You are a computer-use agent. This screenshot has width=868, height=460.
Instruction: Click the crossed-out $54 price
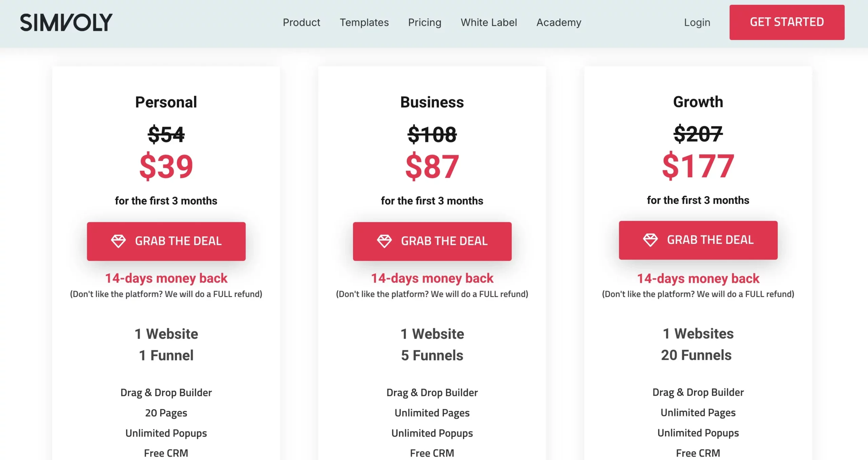(x=166, y=134)
